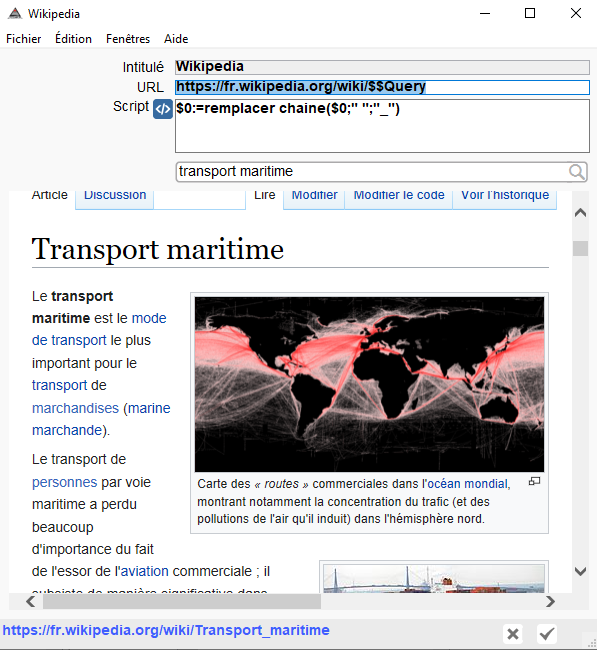The image size is (597, 650).
Task: Click the vertical scrollbar up arrow
Action: point(580,213)
